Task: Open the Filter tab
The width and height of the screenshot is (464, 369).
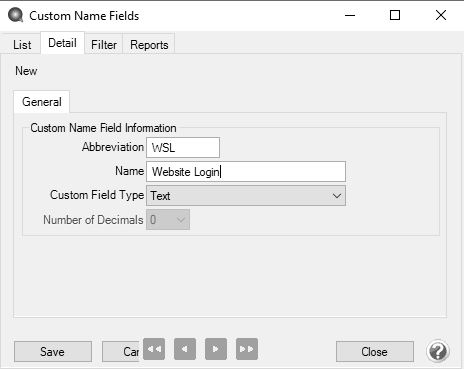Action: [104, 45]
